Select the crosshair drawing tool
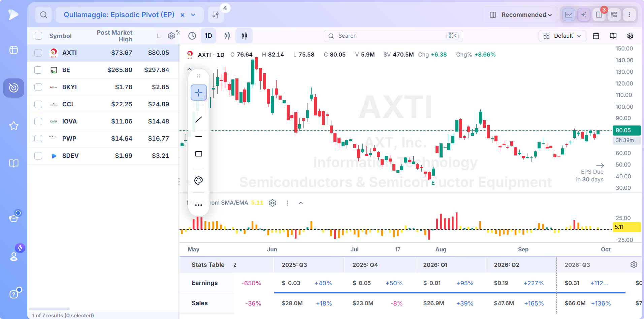Image resolution: width=644 pixels, height=319 pixels. pos(199,93)
